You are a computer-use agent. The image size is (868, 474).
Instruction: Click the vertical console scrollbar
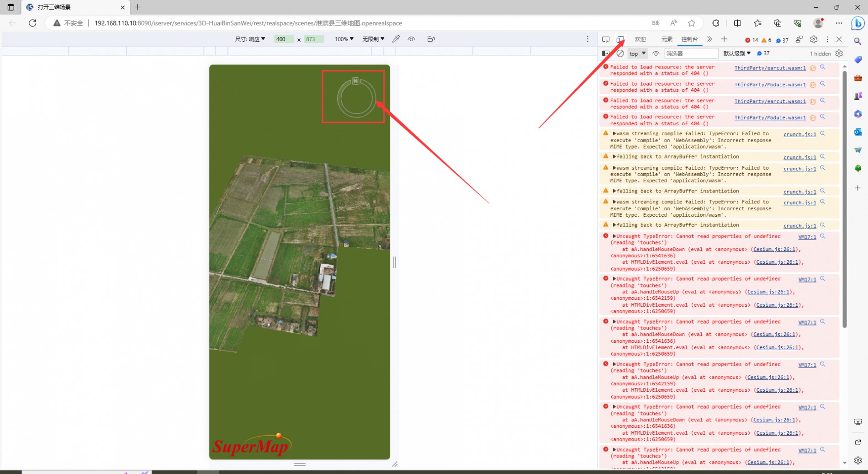tap(845, 199)
